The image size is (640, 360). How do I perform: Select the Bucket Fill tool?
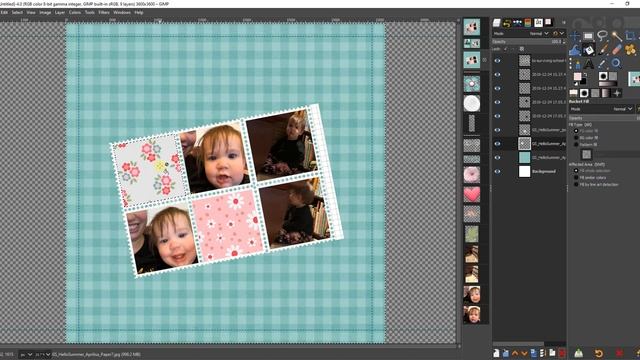pos(589,50)
